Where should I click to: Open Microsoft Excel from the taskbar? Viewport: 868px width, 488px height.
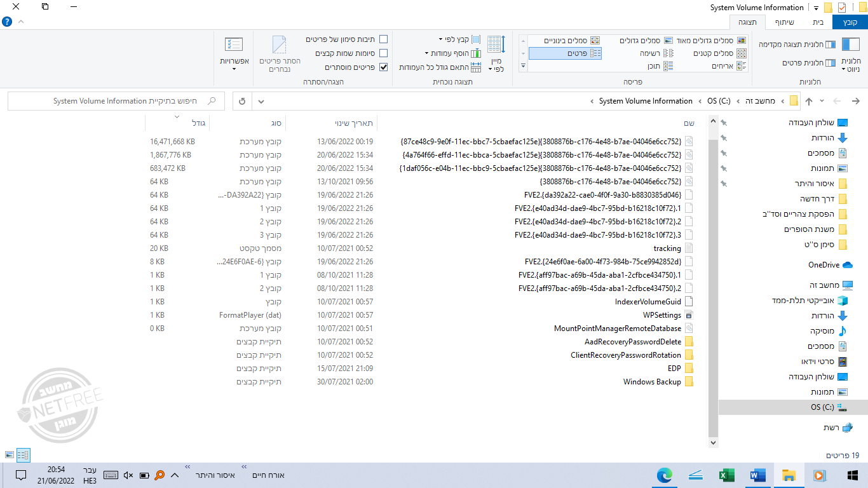[x=726, y=475]
